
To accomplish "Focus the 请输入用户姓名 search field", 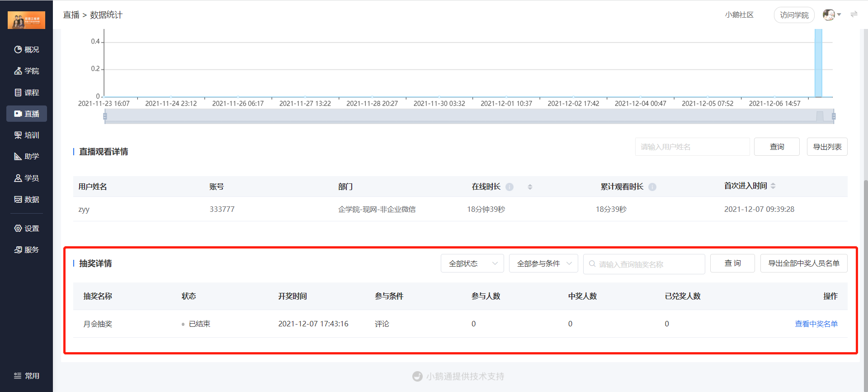I will [x=692, y=147].
